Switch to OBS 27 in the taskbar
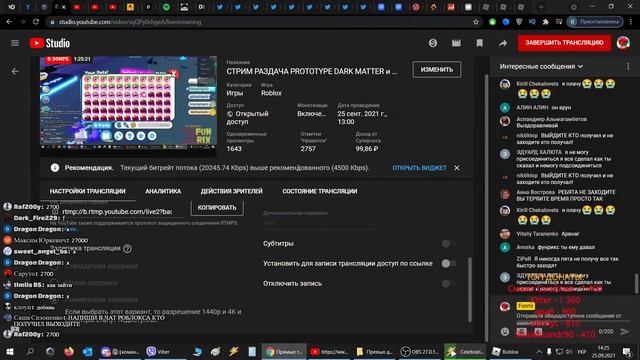 click(419, 351)
